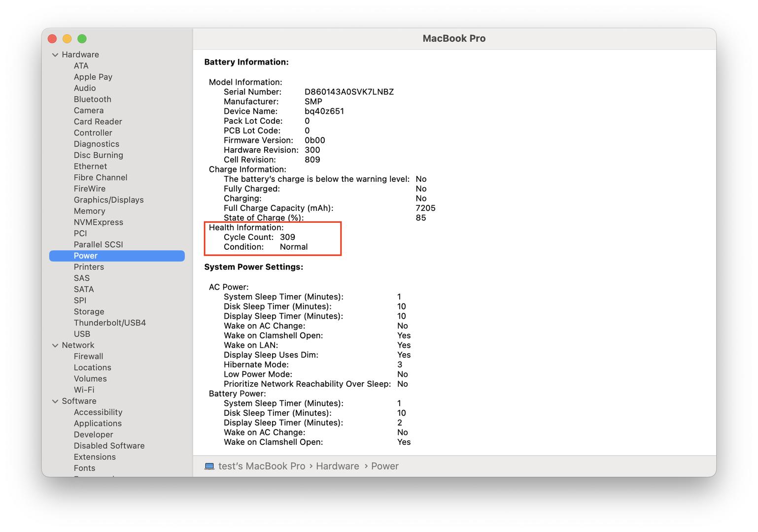Select Fonts under Software
Viewport: 758px width, 532px height.
[85, 468]
